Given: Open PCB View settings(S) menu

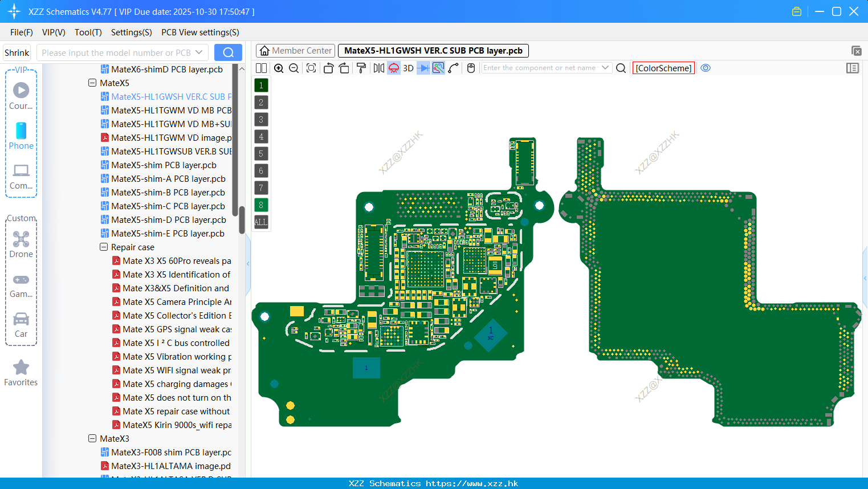Looking at the screenshot, I should click(x=200, y=32).
